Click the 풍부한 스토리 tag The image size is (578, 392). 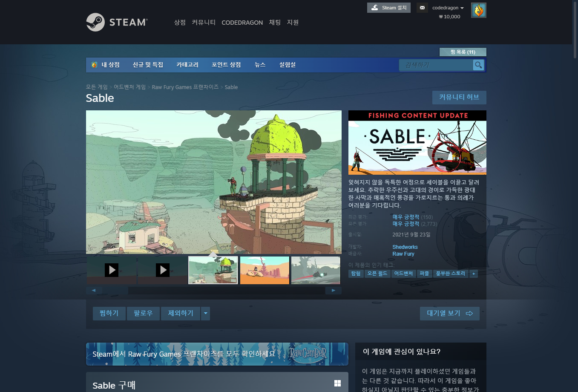coord(451,274)
